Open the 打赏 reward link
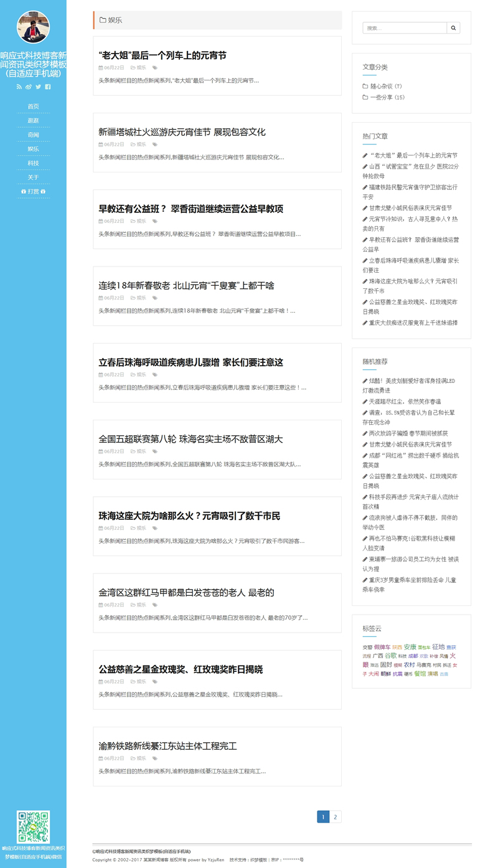498x868 pixels. 33,192
